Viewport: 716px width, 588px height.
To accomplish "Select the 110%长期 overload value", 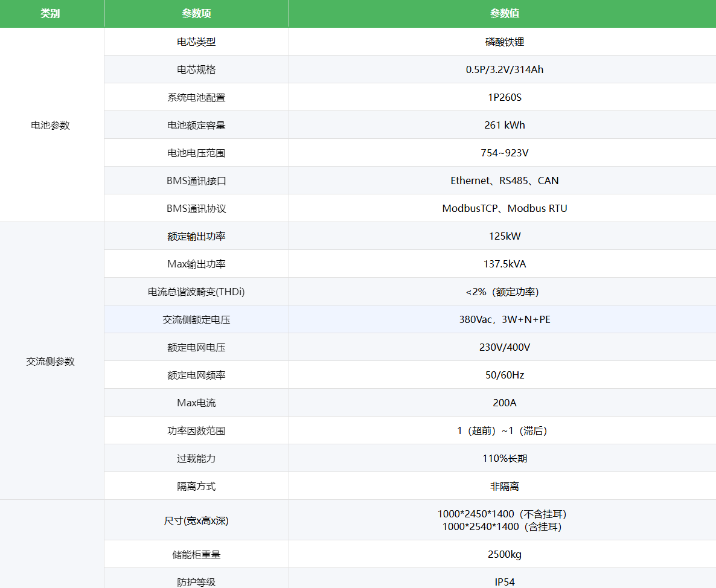I will point(504,459).
